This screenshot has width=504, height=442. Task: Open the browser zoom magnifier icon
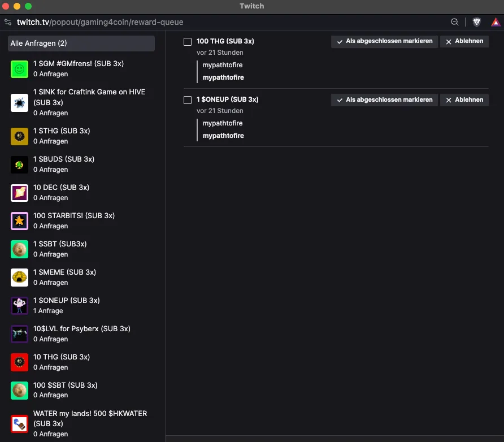click(454, 22)
